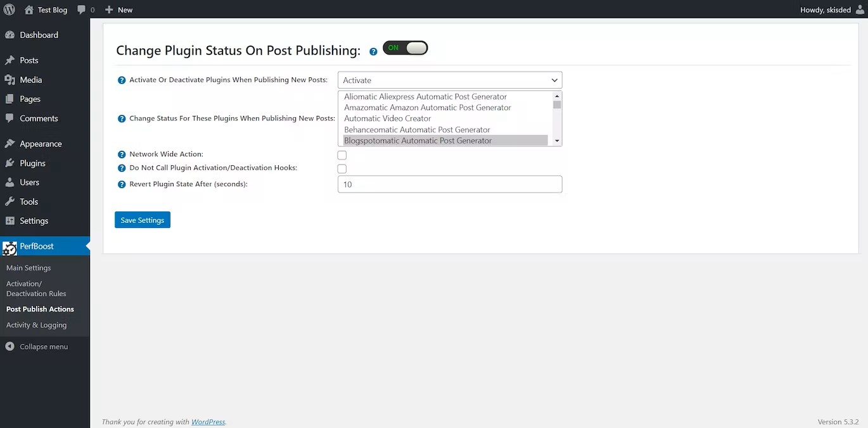The width and height of the screenshot is (868, 428).
Task: Click the Settings sliders icon
Action: coord(10,221)
